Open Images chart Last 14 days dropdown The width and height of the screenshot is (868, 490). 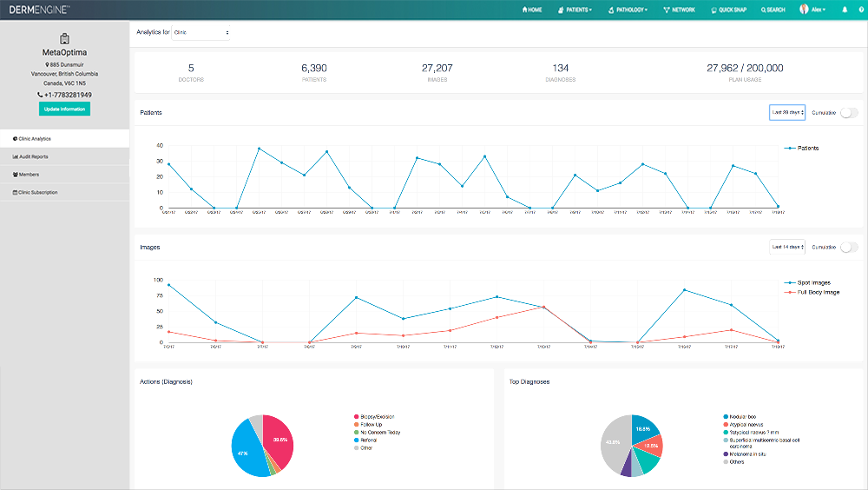(x=787, y=248)
